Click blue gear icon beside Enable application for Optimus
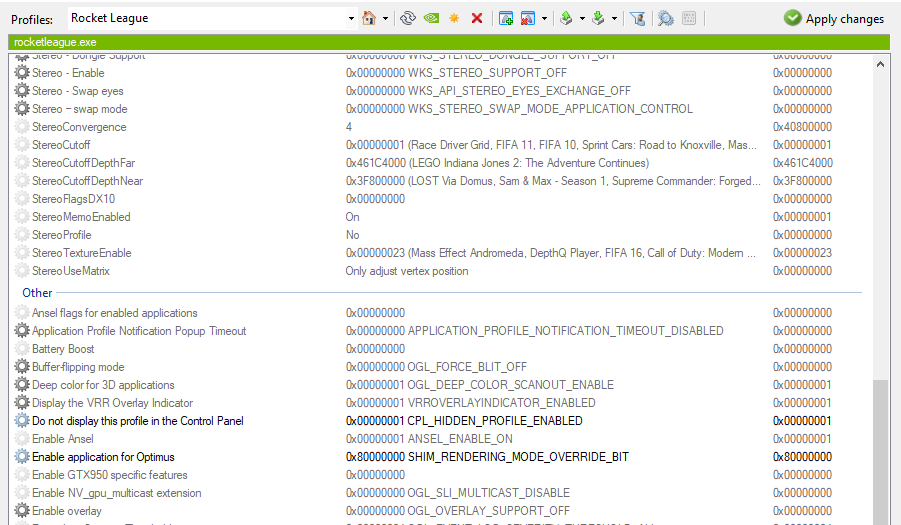901x525 pixels. pos(22,457)
